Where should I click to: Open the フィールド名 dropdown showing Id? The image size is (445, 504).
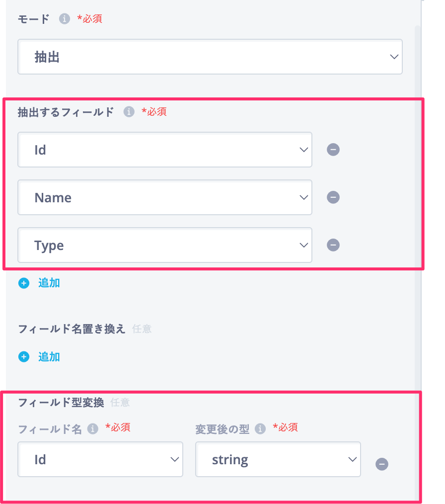coord(100,459)
